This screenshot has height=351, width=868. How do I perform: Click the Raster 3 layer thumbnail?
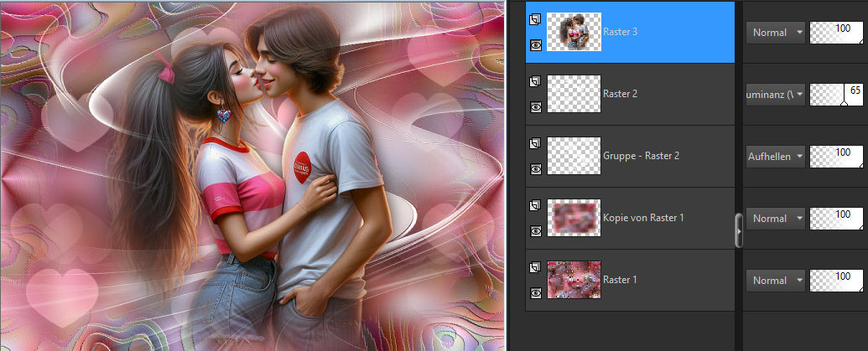[574, 33]
